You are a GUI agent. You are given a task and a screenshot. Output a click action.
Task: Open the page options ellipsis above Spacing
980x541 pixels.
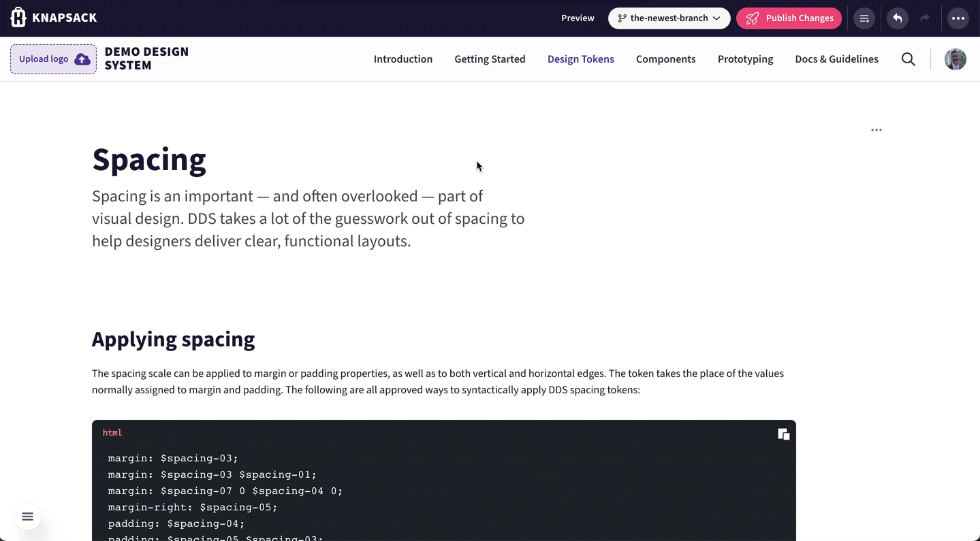pos(876,129)
